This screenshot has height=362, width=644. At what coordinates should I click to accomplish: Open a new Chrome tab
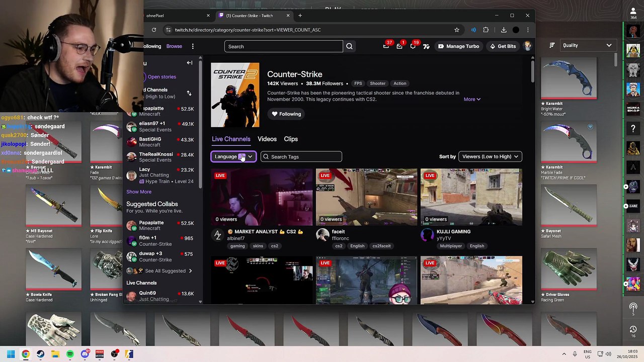pyautogui.click(x=300, y=16)
